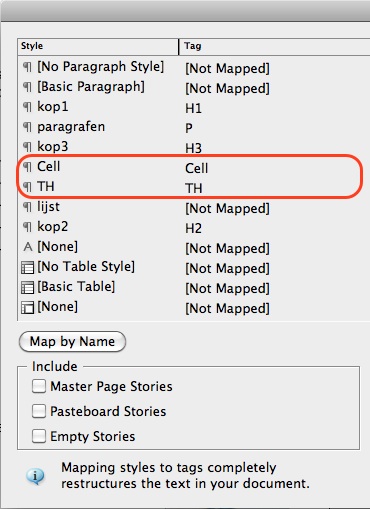The image size is (370, 509).
Task: Change the H2 tag mapped to kop2
Action: (193, 229)
